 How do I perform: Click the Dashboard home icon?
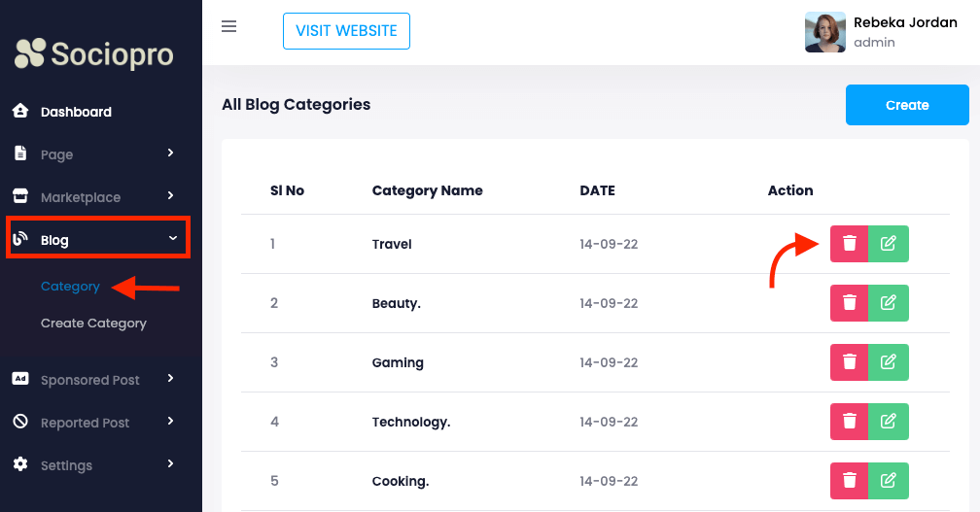pos(20,112)
